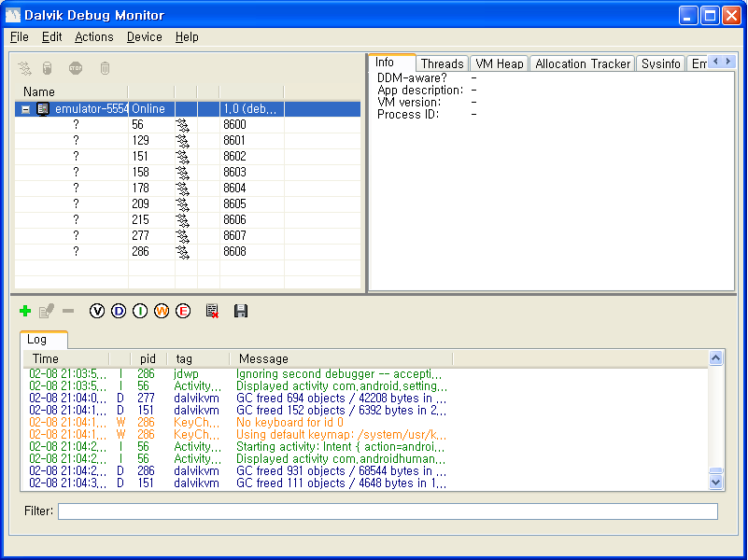Select process row with port 8605
The height and width of the screenshot is (560, 748).
tap(188, 204)
